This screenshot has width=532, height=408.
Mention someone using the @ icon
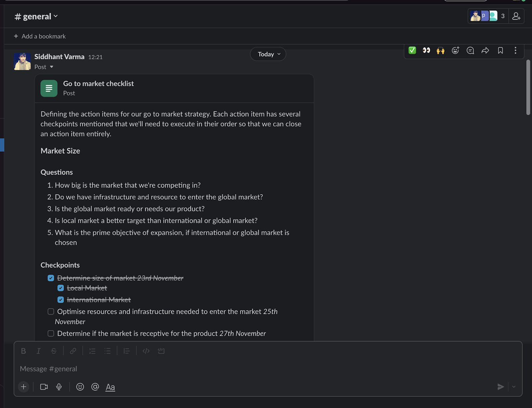[95, 387]
